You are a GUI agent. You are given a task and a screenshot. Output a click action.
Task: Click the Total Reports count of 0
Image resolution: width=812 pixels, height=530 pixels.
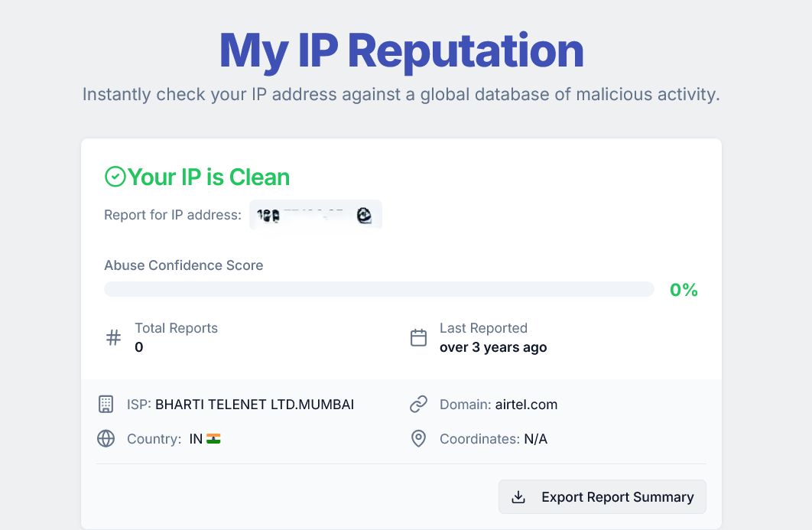click(x=138, y=346)
